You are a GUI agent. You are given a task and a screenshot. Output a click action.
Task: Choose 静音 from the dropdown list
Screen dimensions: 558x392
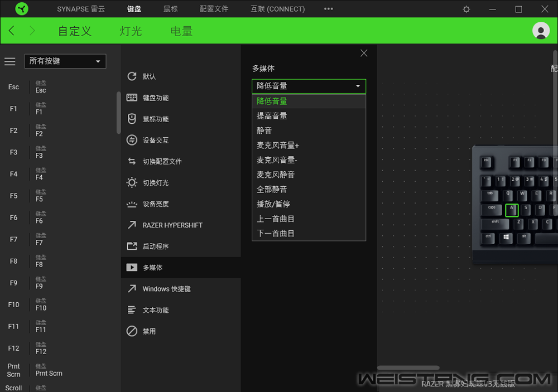point(309,130)
